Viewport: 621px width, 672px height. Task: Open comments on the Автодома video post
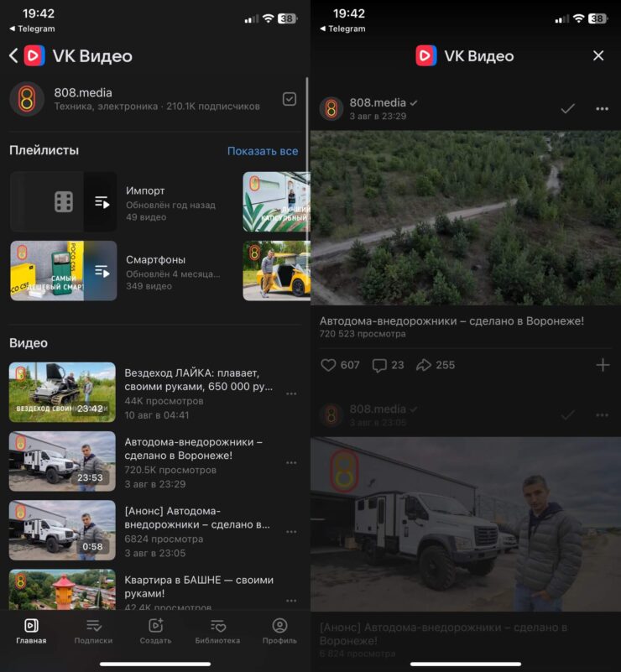coord(379,365)
